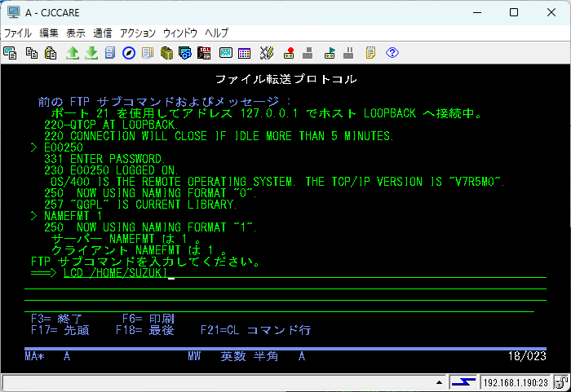
Task: Click the 'FTP サブコマンドを入力してください。' prompt
Action: click(146, 262)
